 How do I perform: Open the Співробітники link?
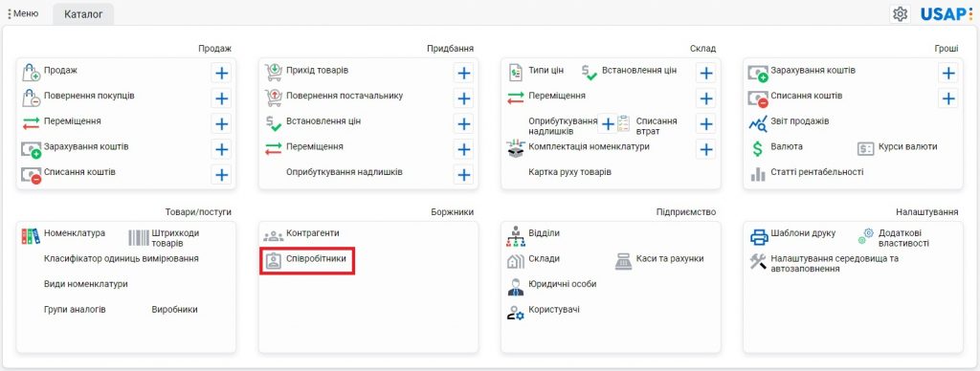pos(316,258)
